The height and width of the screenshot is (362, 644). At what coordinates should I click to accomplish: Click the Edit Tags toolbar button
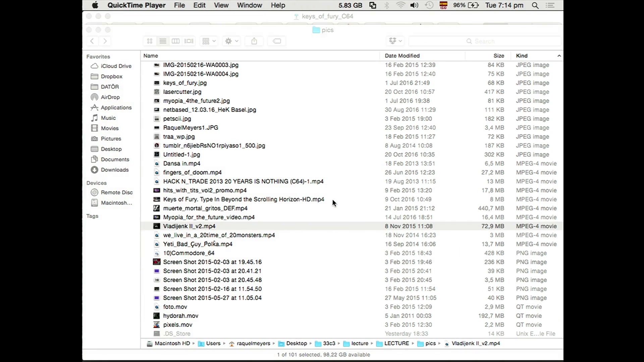click(277, 41)
